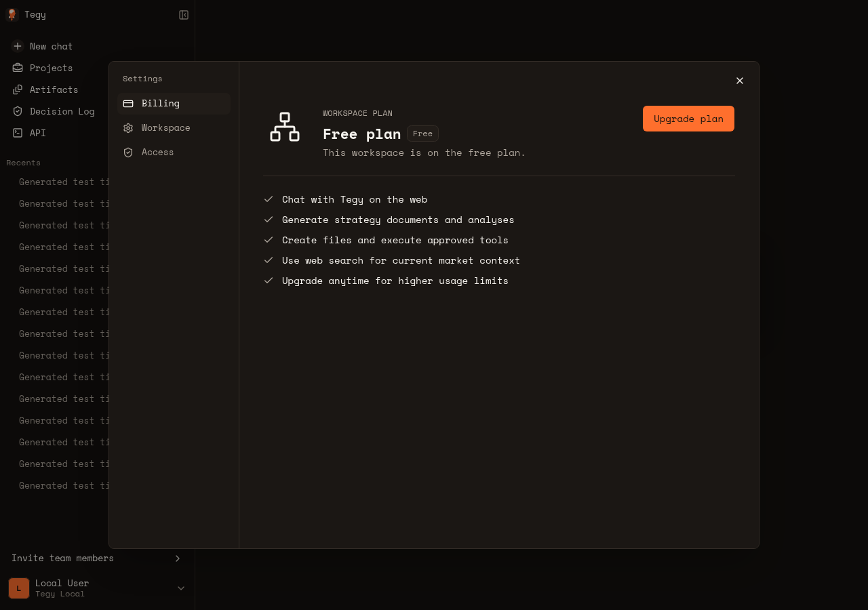Close the Settings dialog

[740, 81]
